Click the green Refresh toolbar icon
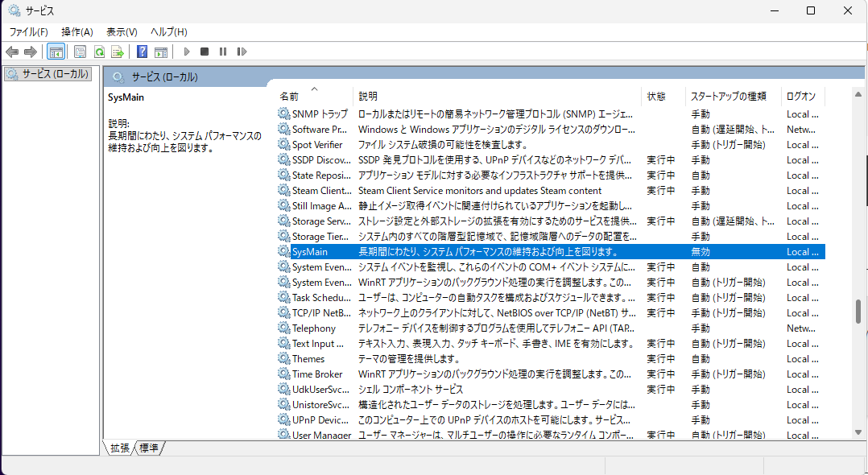 pyautogui.click(x=98, y=52)
